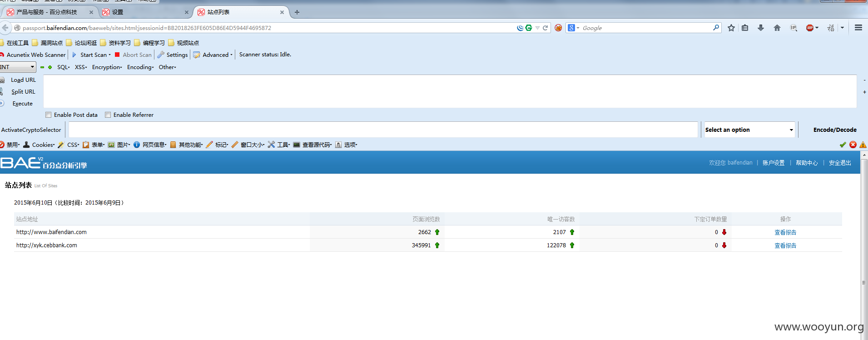Close the 站点列表 tab

point(282,12)
